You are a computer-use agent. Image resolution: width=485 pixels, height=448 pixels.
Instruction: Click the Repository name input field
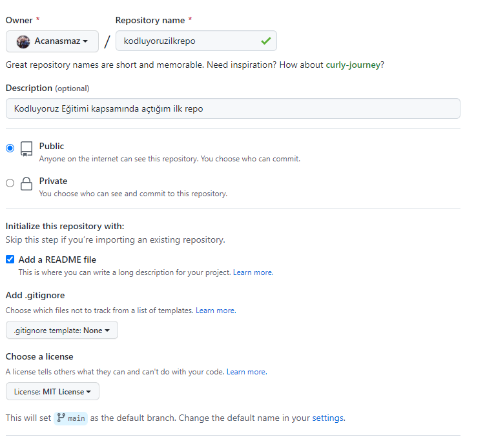tap(196, 41)
